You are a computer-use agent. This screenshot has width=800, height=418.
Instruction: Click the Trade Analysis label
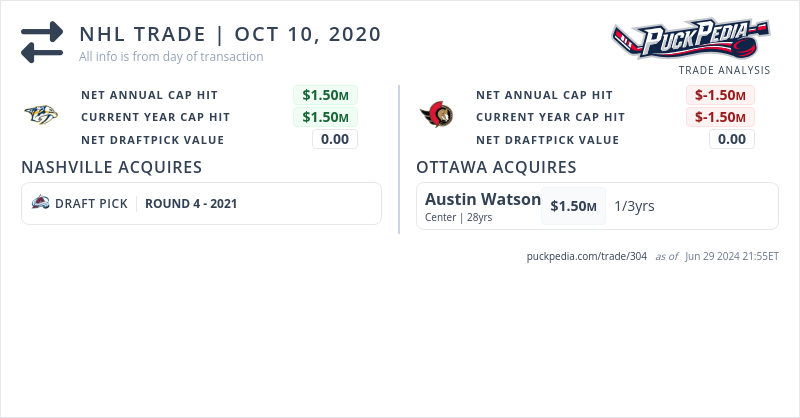tap(724, 70)
